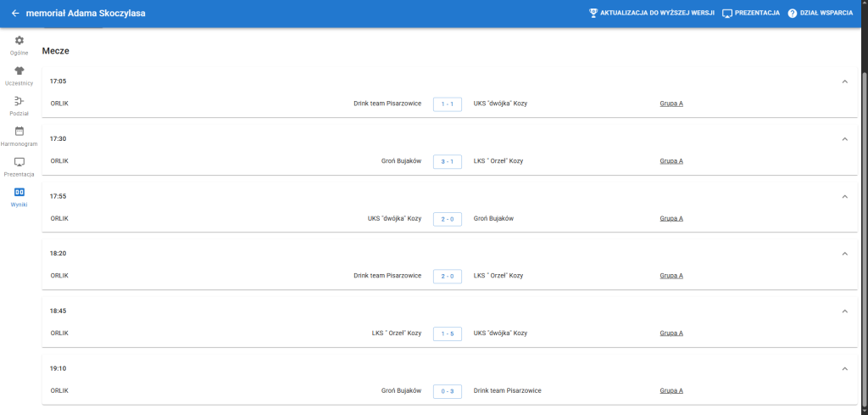The width and height of the screenshot is (868, 415).
Task: Open Dział Wsparcia help button
Action: pyautogui.click(x=820, y=14)
